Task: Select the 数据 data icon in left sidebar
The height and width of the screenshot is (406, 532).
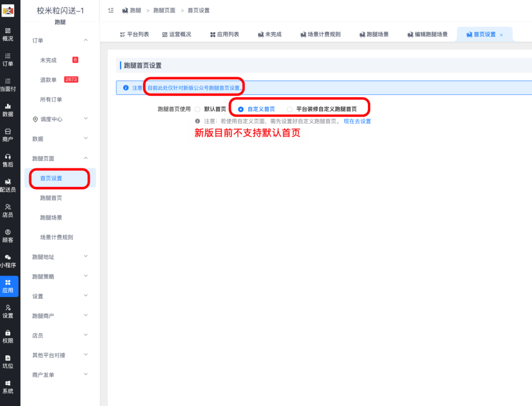Action: coord(9,108)
